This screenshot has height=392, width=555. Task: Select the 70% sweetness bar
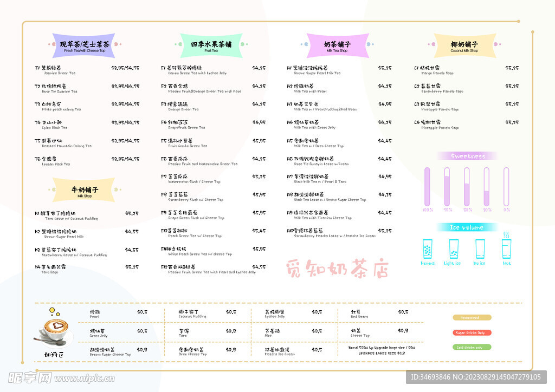[x=447, y=187]
